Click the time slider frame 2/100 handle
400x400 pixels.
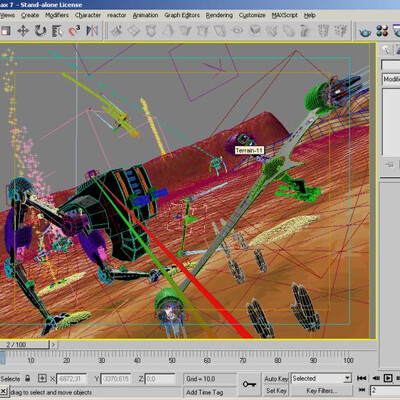coord(24,344)
